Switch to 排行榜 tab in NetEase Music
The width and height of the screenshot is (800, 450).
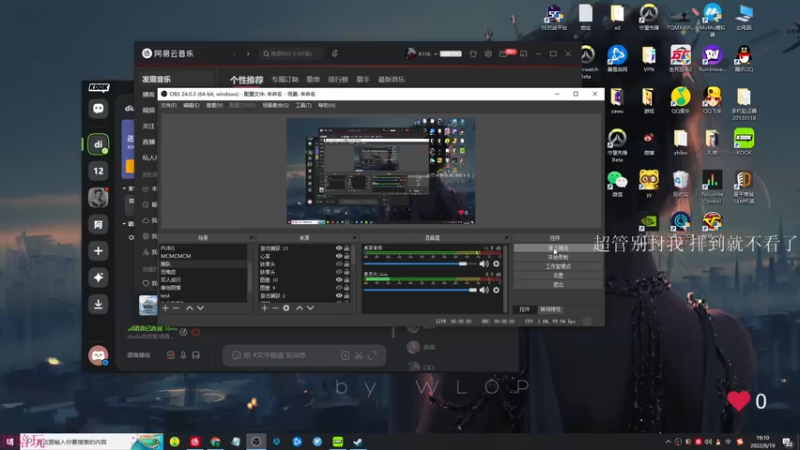point(338,80)
